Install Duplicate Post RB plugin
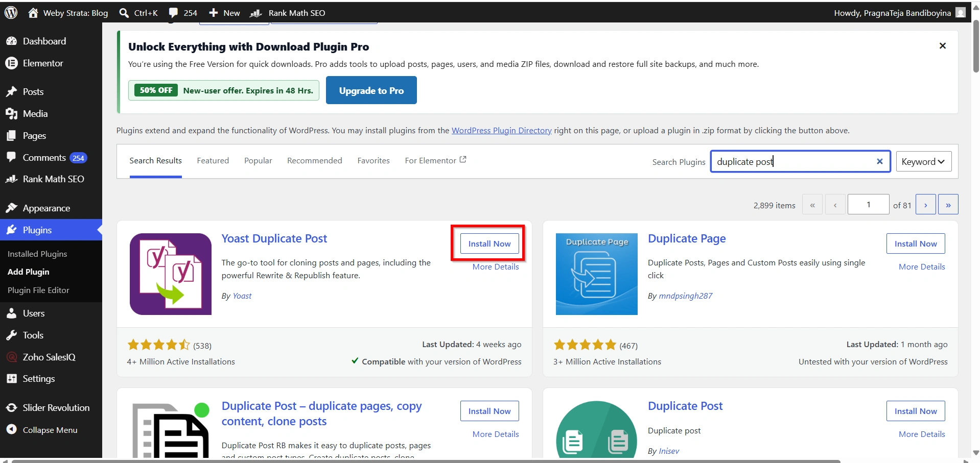The image size is (980, 463). [x=489, y=411]
